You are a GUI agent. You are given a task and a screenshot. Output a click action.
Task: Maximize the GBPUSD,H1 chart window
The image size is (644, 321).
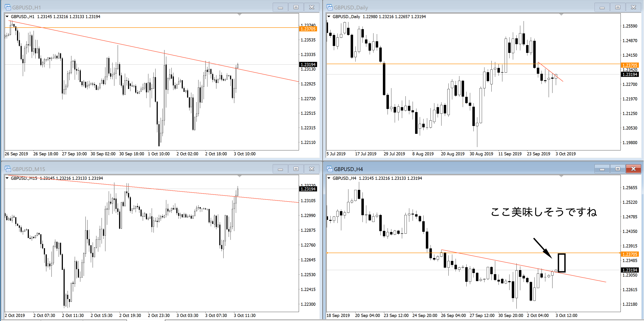click(296, 7)
